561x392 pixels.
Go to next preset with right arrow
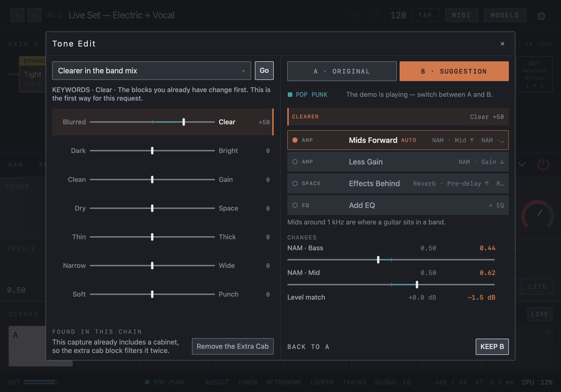(x=34, y=15)
